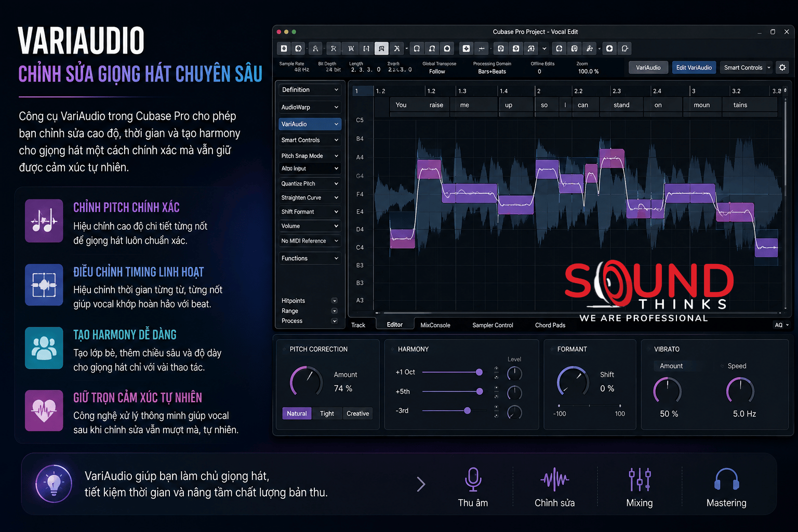This screenshot has width=798, height=532.
Task: Click the lightbulb tip icon
Action: (54, 484)
